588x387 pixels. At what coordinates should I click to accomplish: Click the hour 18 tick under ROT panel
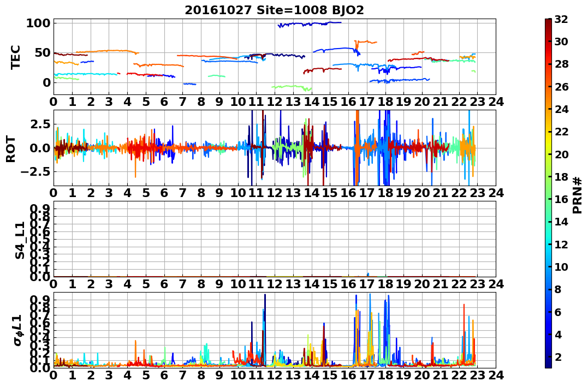point(385,193)
